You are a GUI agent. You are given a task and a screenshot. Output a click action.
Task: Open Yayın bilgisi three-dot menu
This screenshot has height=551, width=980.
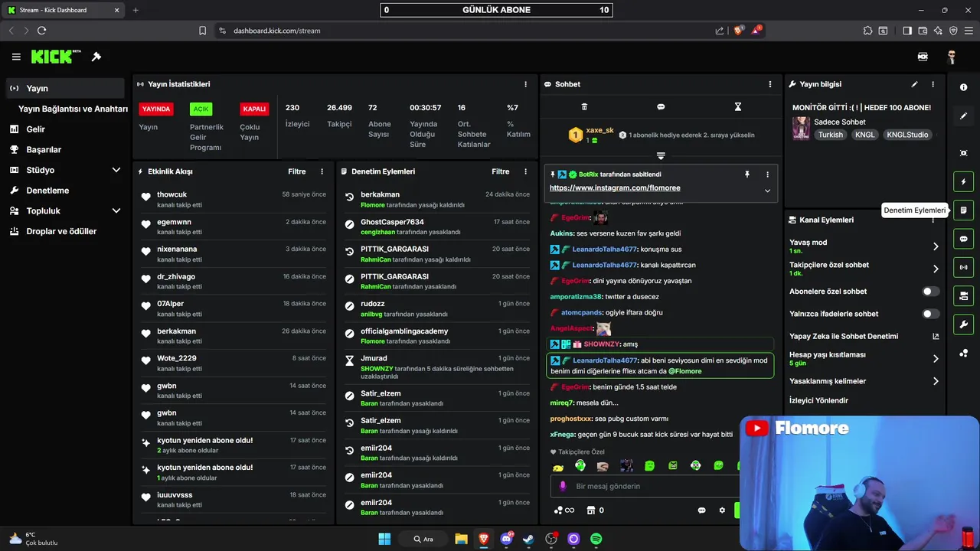click(933, 84)
